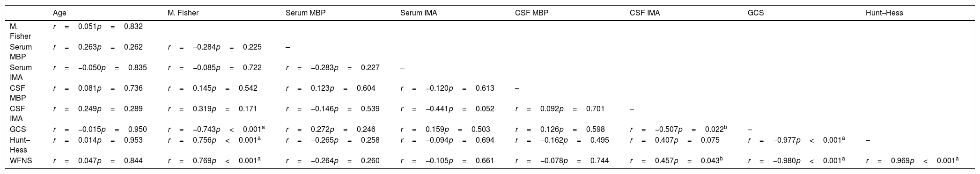Select the Serum IMA column header
This screenshot has height=174, width=980.
[419, 13]
